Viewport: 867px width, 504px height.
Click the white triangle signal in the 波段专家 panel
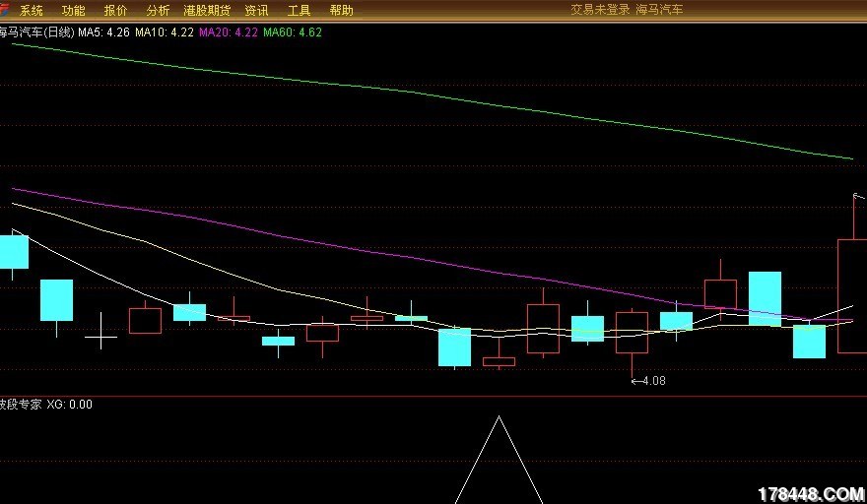pos(499,460)
